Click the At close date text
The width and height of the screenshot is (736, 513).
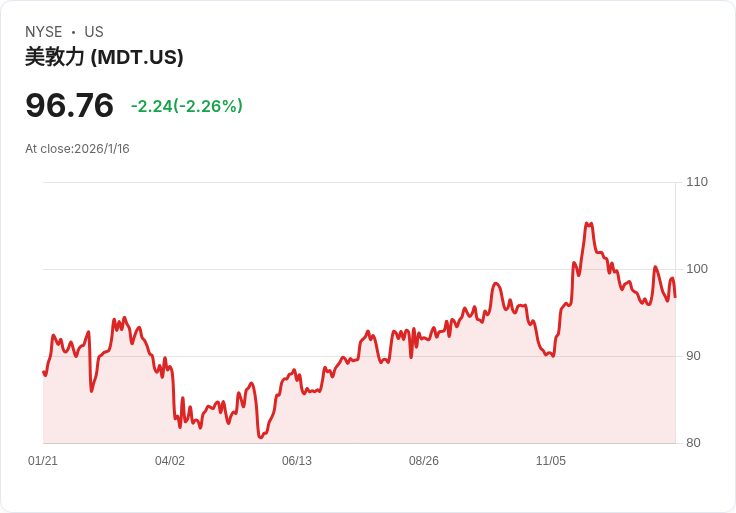click(77, 149)
